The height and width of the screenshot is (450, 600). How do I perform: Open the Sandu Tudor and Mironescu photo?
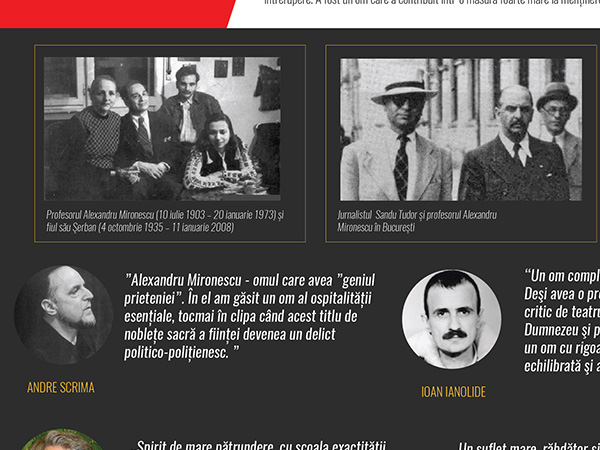point(460,129)
